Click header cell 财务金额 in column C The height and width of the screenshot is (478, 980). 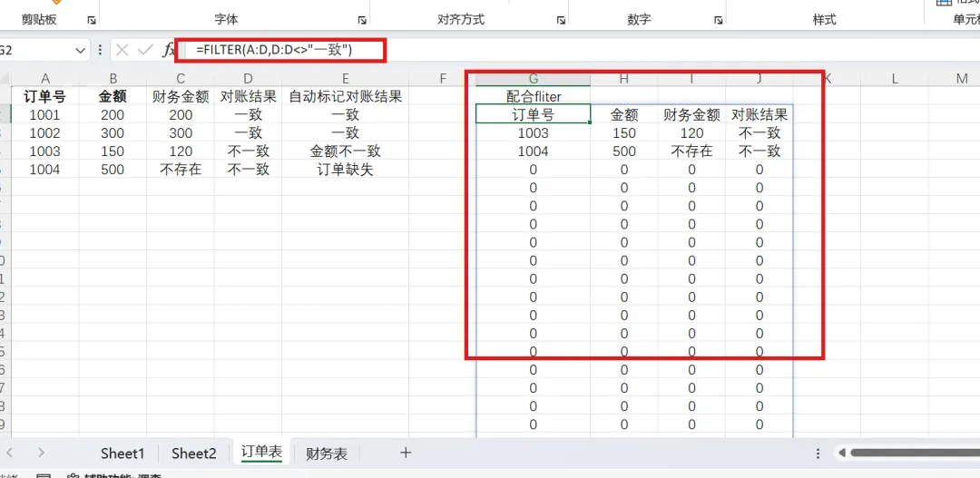[181, 97]
